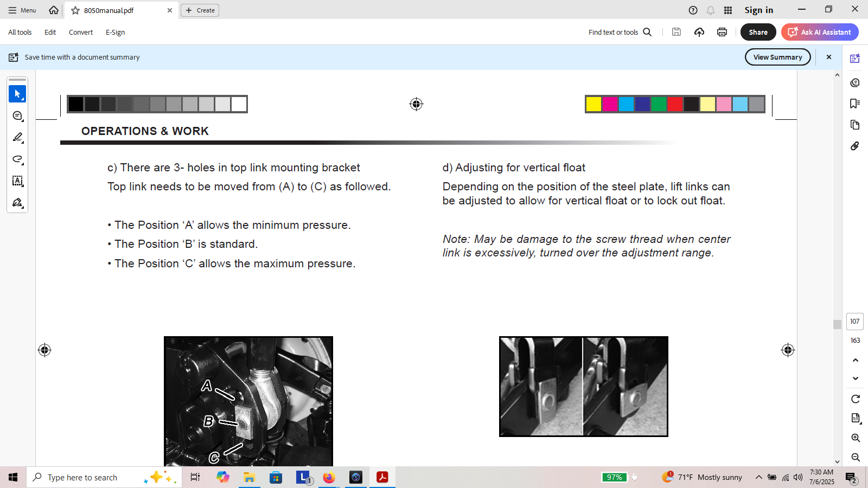
Task: Open Ask AI Assistant
Action: (x=820, y=32)
